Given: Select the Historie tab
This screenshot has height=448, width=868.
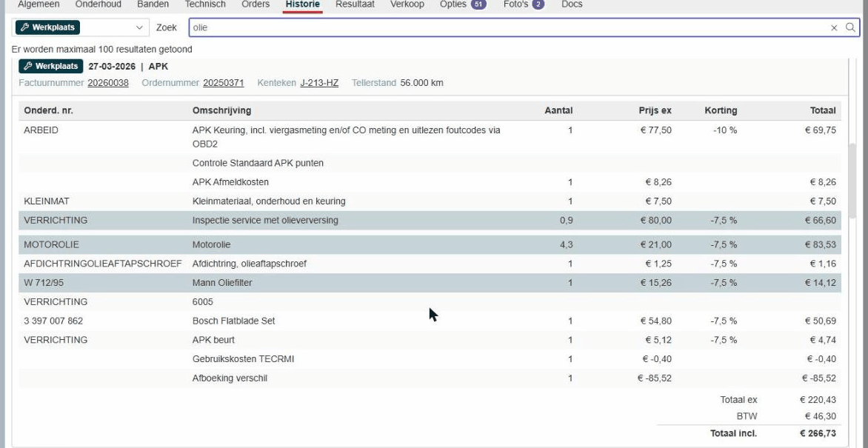Looking at the screenshot, I should pyautogui.click(x=302, y=4).
